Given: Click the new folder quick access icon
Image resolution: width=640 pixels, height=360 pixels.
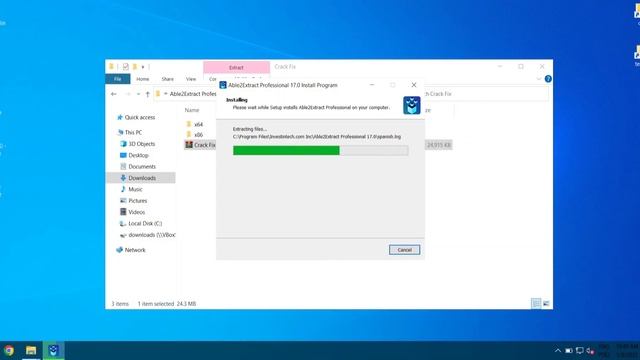Looking at the screenshot, I should (135, 67).
